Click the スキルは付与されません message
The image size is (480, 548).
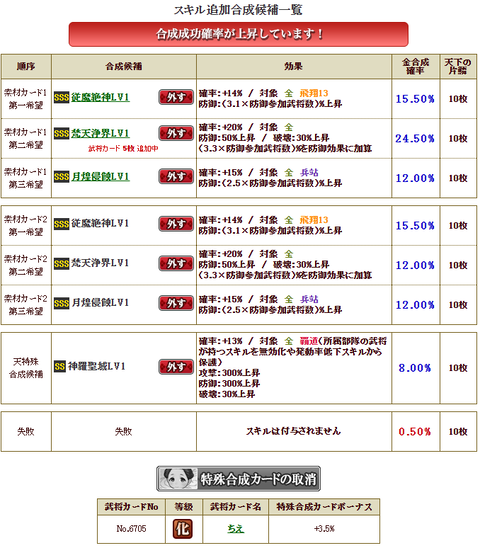point(294,432)
